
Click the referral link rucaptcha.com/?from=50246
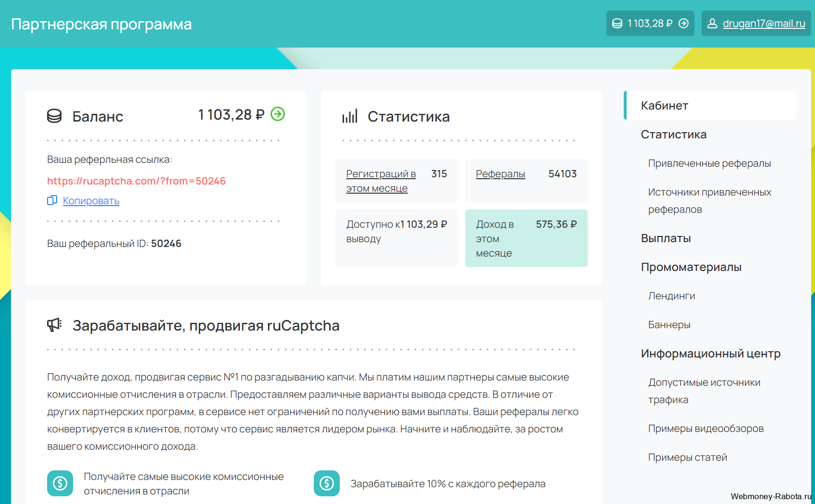click(136, 181)
